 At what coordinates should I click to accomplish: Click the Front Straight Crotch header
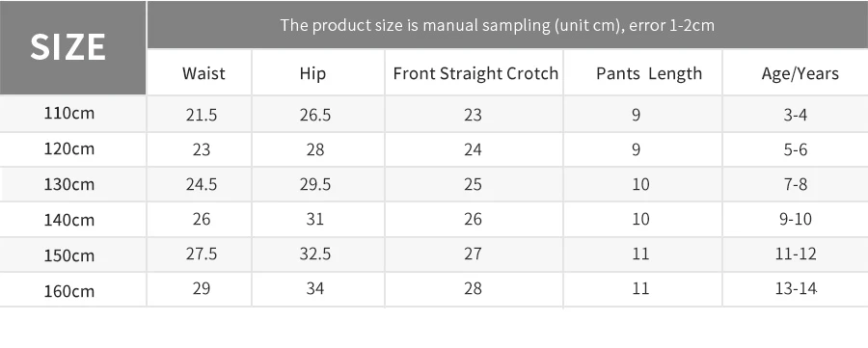tap(474, 72)
